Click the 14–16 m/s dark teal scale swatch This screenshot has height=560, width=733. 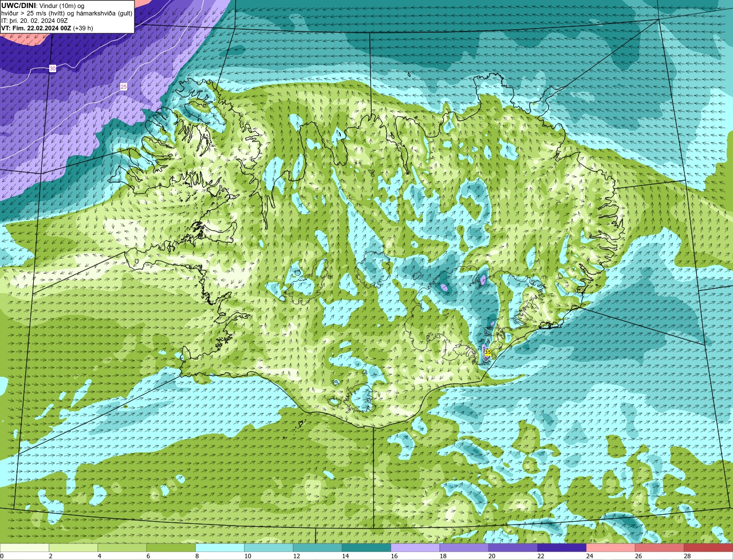(x=366, y=547)
